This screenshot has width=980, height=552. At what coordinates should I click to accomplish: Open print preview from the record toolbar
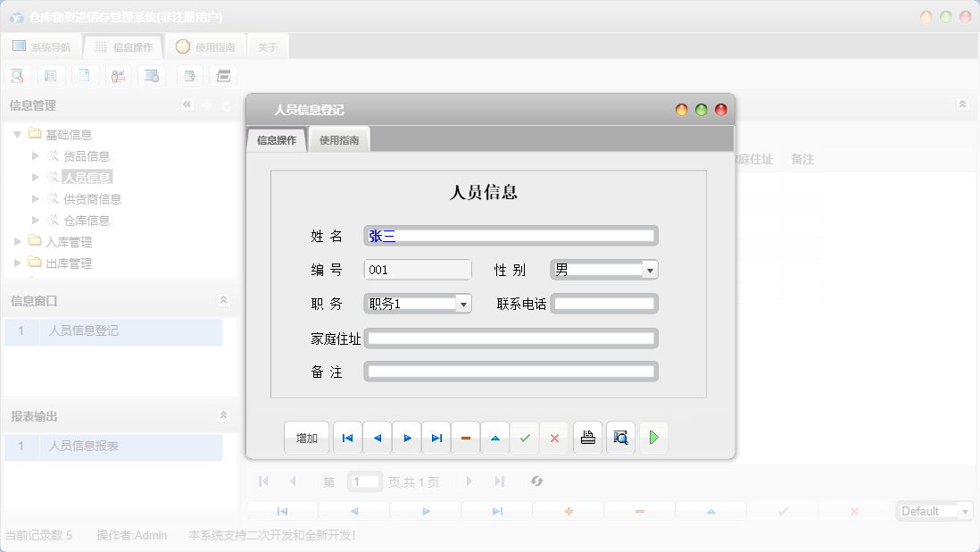(x=620, y=438)
